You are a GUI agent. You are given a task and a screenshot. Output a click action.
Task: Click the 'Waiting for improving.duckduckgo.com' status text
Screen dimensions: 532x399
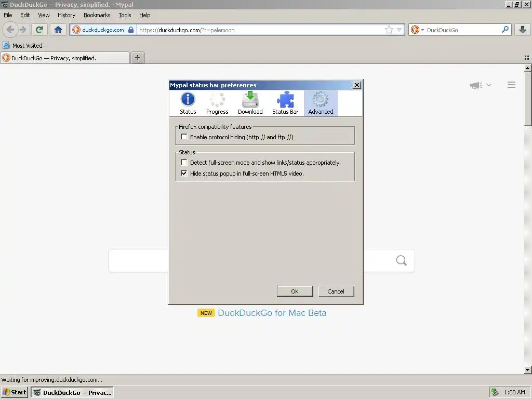52,380
